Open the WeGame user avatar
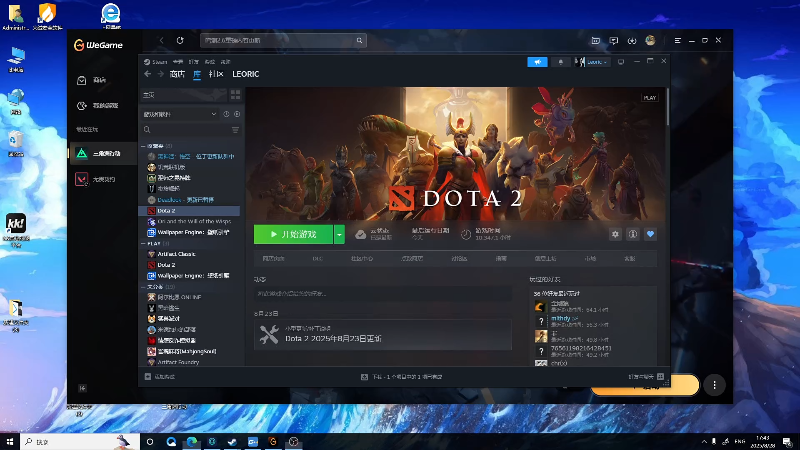 coord(650,40)
